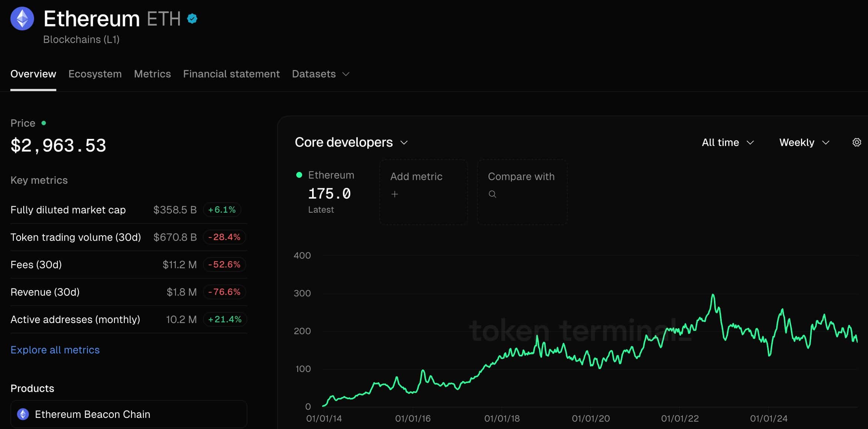Click the Ethereum title text
The image size is (868, 429).
[91, 19]
